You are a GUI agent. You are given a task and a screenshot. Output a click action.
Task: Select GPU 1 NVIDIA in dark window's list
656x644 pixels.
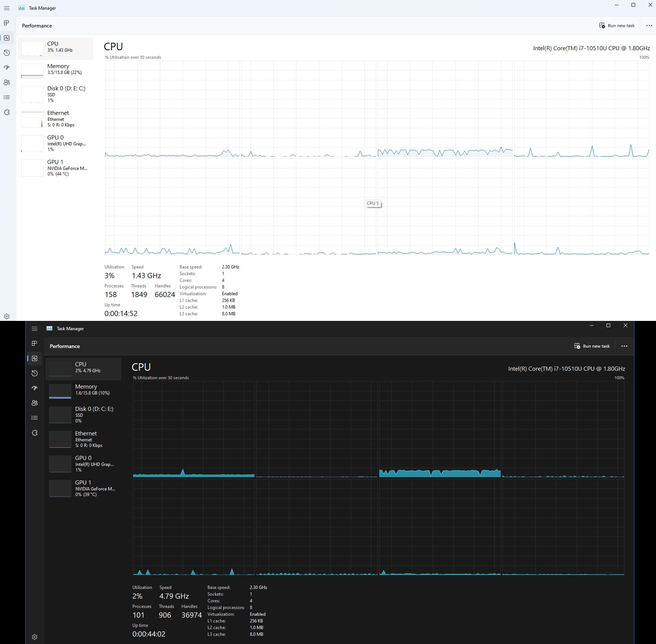click(84, 488)
